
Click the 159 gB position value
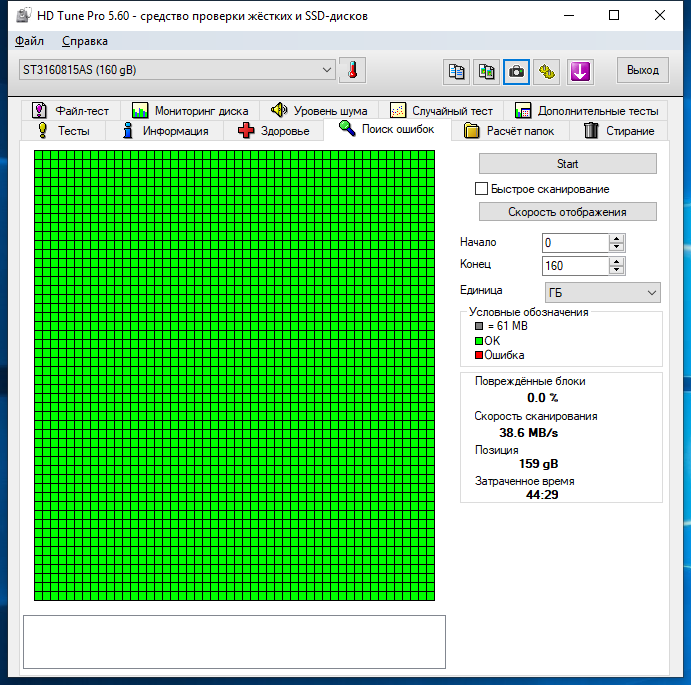coord(539,464)
